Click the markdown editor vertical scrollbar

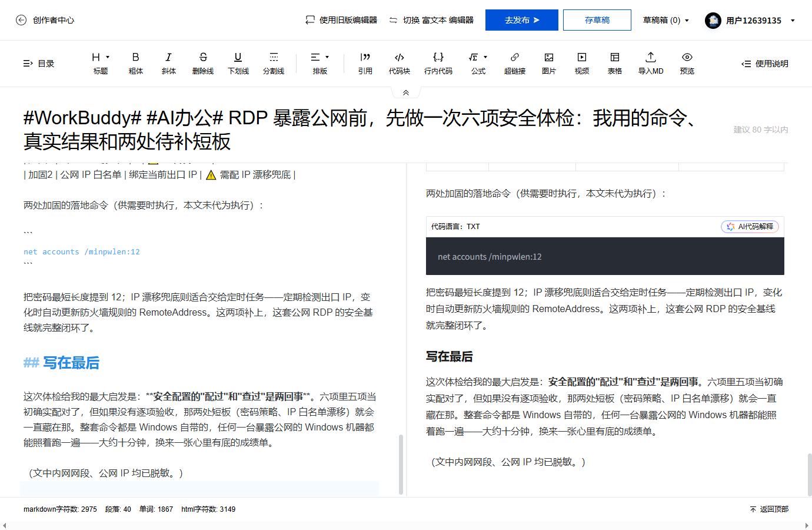pos(401,464)
